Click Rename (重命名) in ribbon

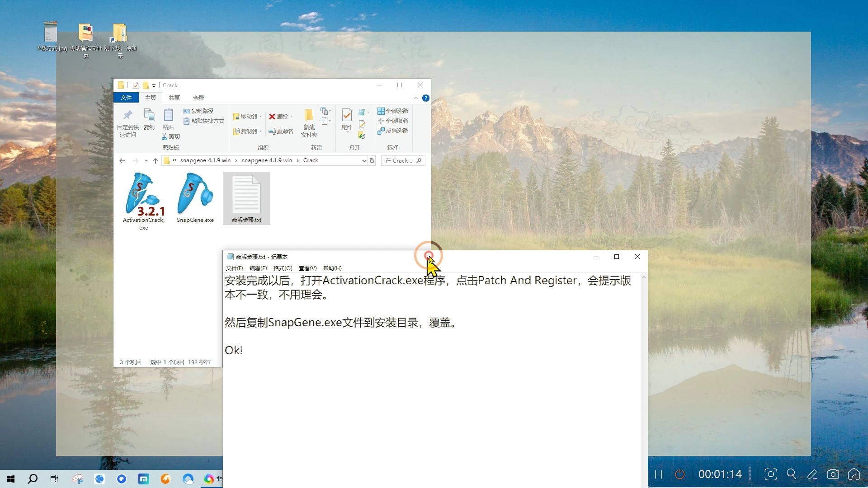tap(281, 131)
